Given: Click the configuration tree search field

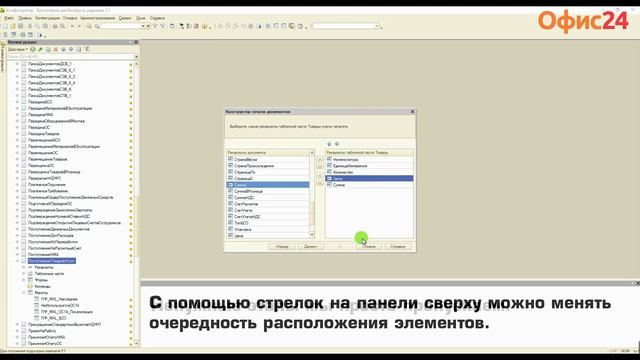Looking at the screenshot, I should click(x=70, y=57).
